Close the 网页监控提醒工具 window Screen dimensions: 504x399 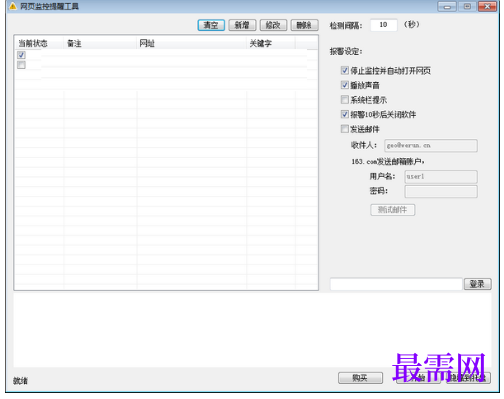(x=487, y=7)
